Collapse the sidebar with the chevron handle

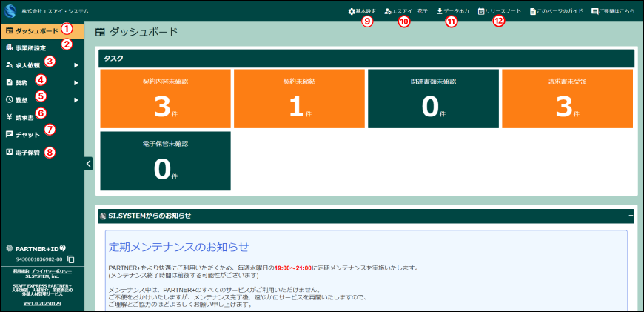click(x=89, y=164)
